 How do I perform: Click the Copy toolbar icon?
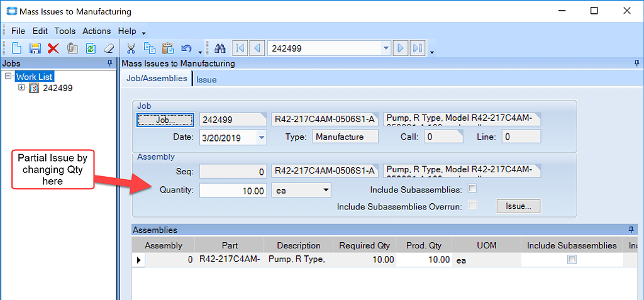tap(150, 48)
